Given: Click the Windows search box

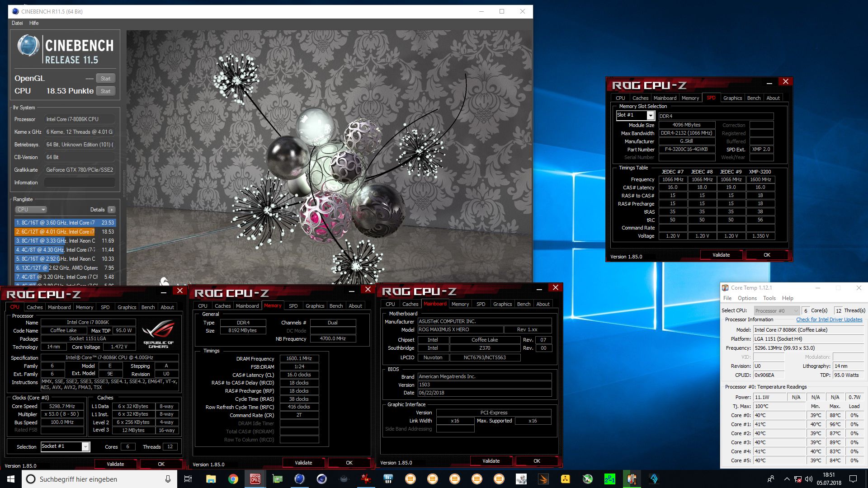Looking at the screenshot, I should [99, 479].
